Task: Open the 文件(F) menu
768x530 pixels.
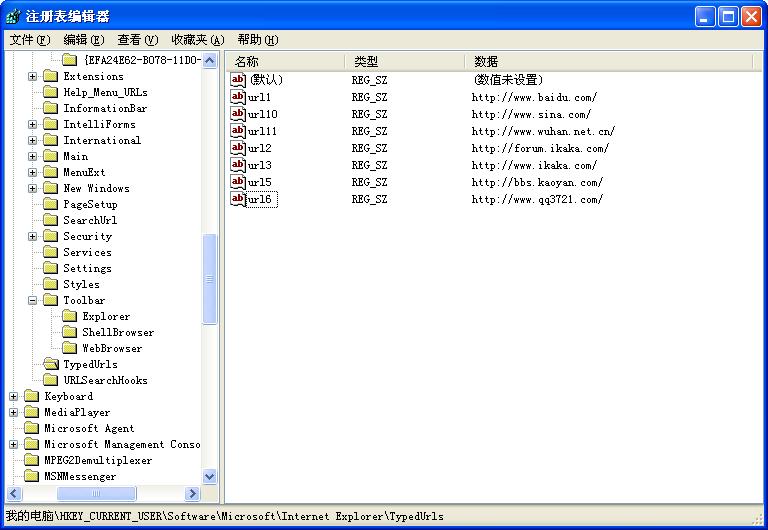Action: coord(30,40)
